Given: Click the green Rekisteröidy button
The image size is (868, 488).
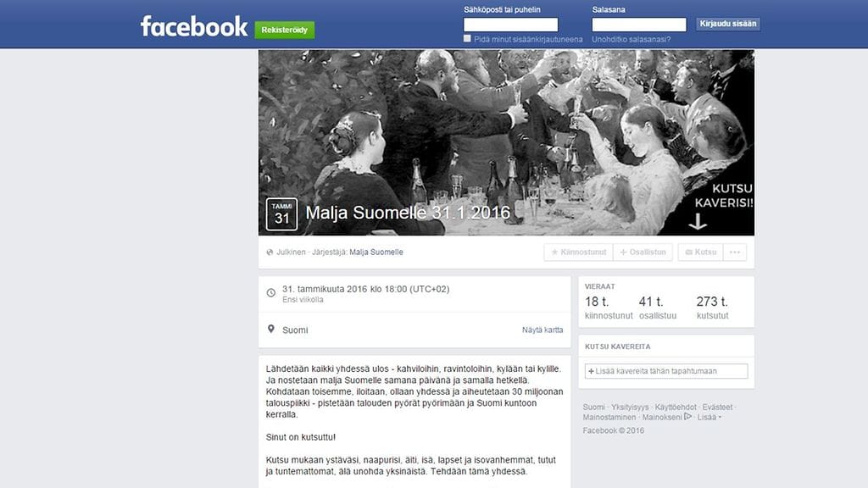Looking at the screenshot, I should tap(285, 30).
